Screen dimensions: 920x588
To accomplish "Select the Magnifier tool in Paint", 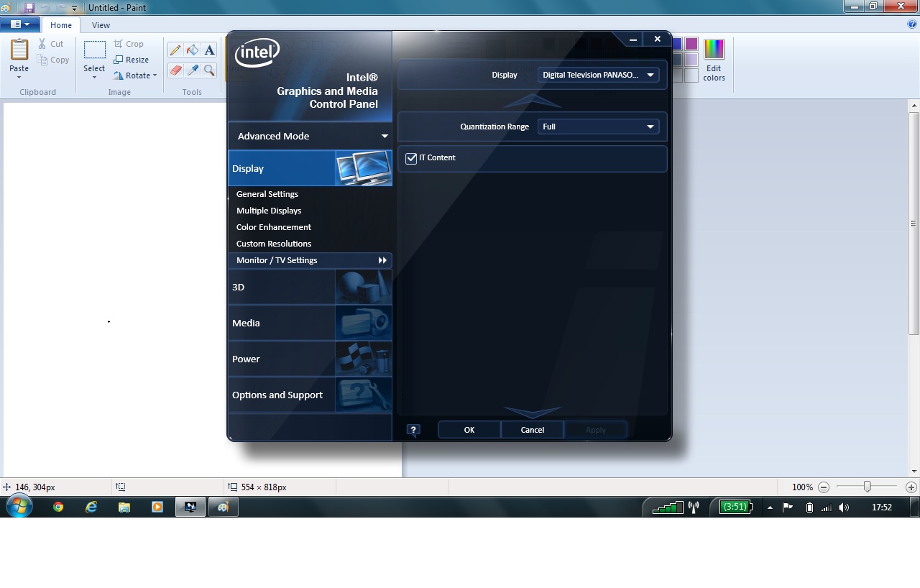I will pyautogui.click(x=209, y=70).
